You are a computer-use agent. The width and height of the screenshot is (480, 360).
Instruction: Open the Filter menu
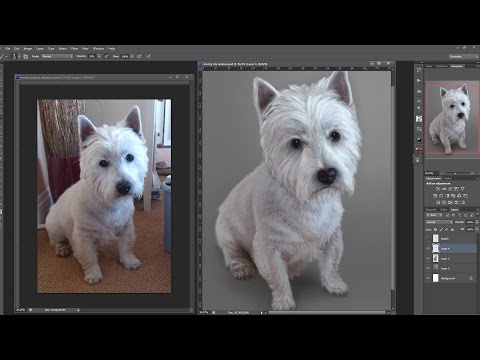tap(74, 49)
